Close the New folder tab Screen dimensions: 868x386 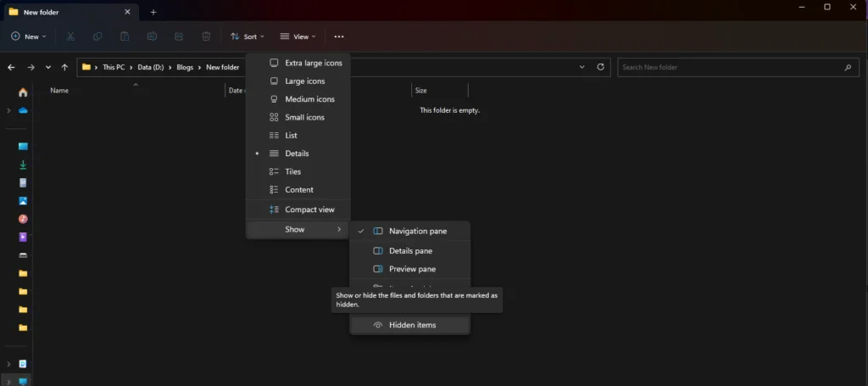127,12
